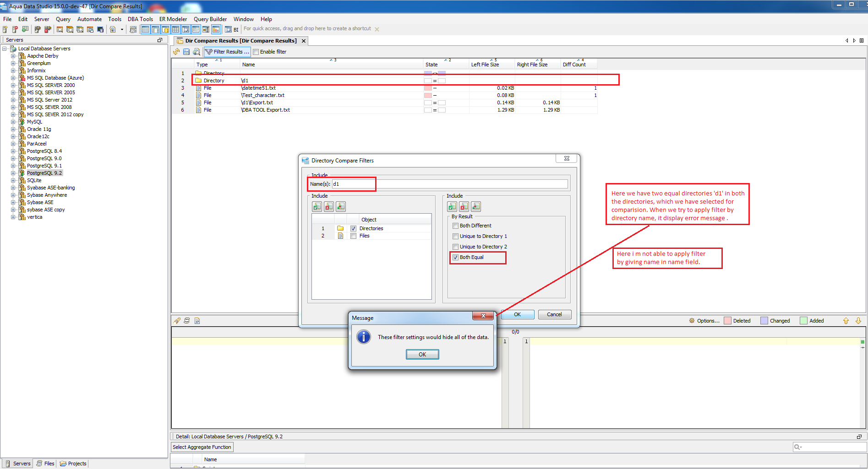Click the refresh compare results icon
Viewport: 868px width, 469px height.
[x=176, y=52]
